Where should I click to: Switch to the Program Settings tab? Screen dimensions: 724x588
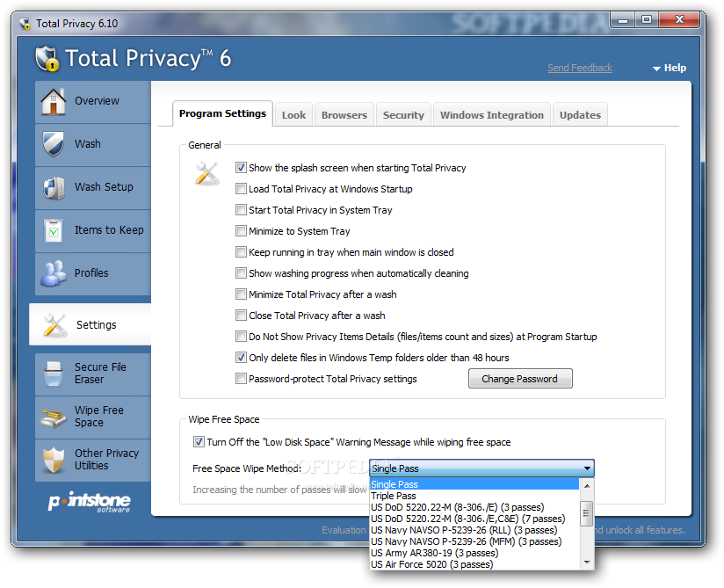point(222,113)
